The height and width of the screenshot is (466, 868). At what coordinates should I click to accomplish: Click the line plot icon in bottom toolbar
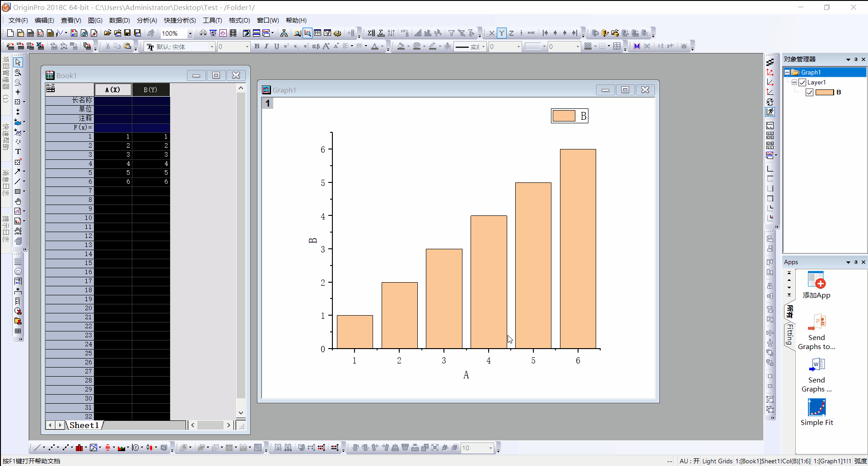pos(37,447)
